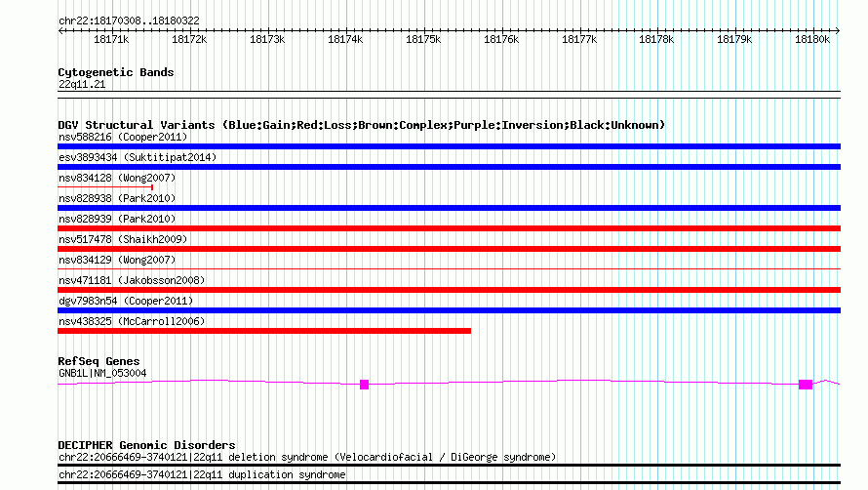Click the partial red bar of nsv438325
The width and height of the screenshot is (868, 490).
click(x=264, y=331)
